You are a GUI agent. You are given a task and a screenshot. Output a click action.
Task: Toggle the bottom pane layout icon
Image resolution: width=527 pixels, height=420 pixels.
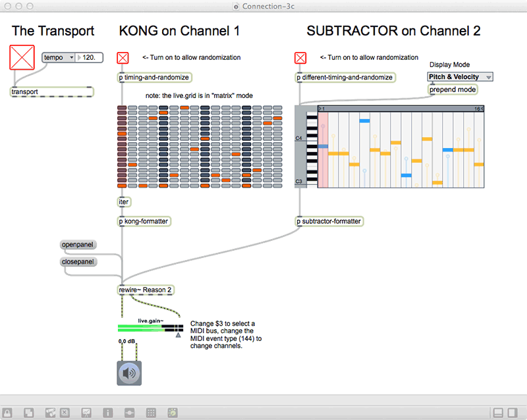(498, 413)
